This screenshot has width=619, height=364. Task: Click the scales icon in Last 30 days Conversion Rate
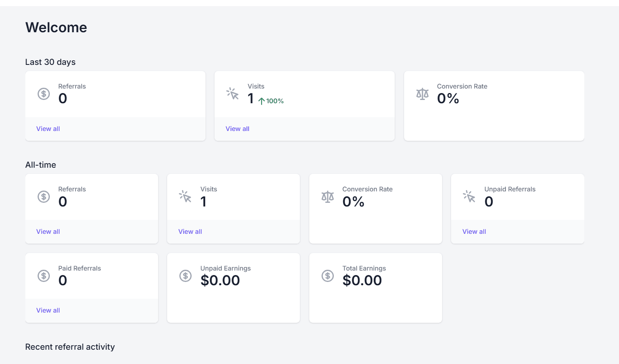(x=422, y=94)
